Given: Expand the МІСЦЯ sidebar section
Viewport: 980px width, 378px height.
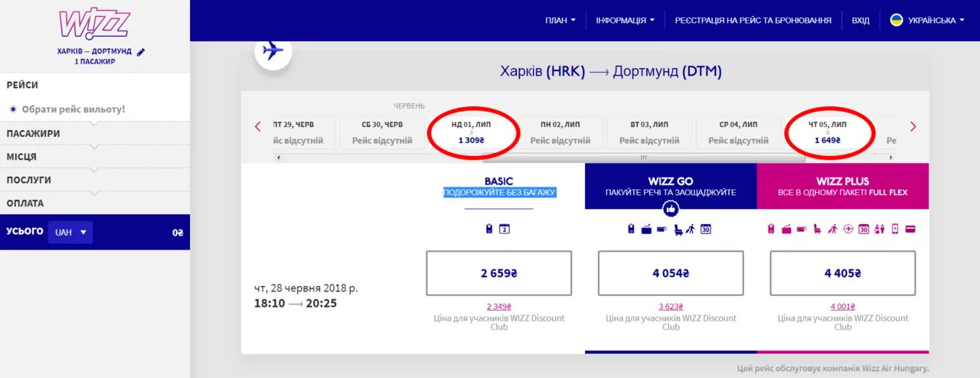Looking at the screenshot, I should 95,157.
